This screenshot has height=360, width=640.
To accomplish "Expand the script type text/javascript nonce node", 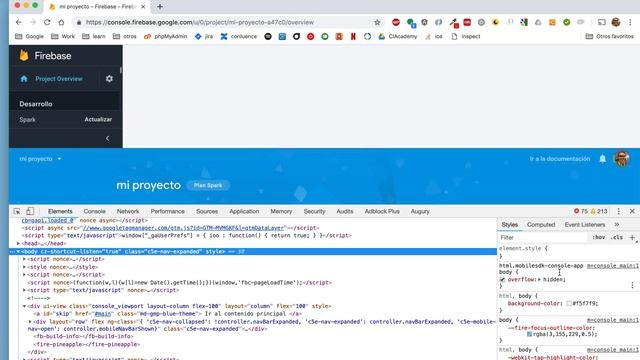I will pyautogui.click(x=24, y=290).
